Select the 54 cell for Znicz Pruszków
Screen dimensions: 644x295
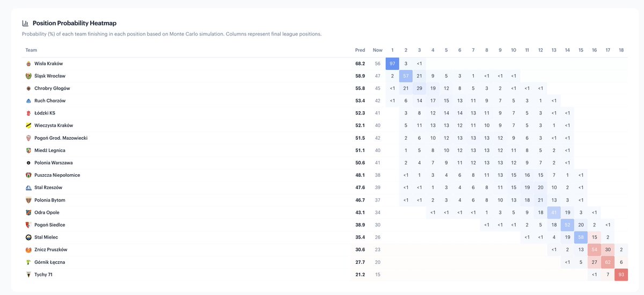tap(594, 250)
